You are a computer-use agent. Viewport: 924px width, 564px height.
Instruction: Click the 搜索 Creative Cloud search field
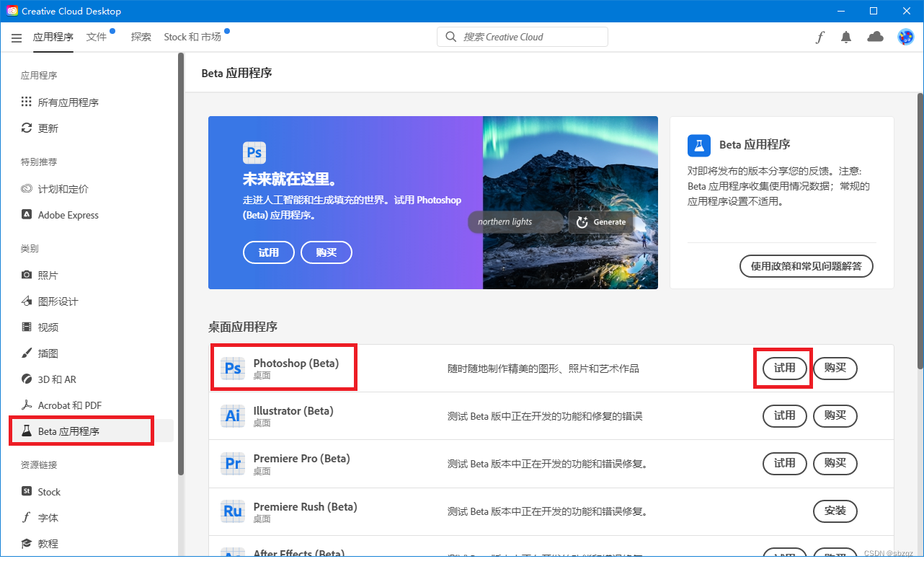pyautogui.click(x=523, y=37)
